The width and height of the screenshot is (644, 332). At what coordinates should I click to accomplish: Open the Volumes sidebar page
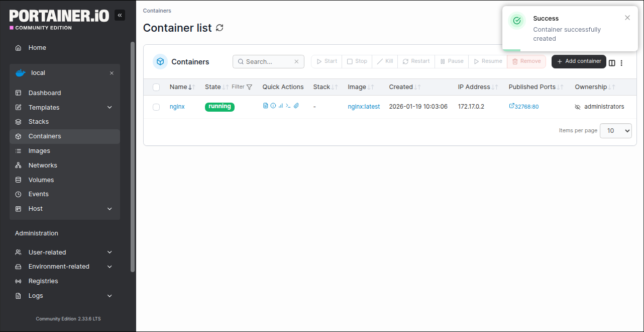click(41, 180)
